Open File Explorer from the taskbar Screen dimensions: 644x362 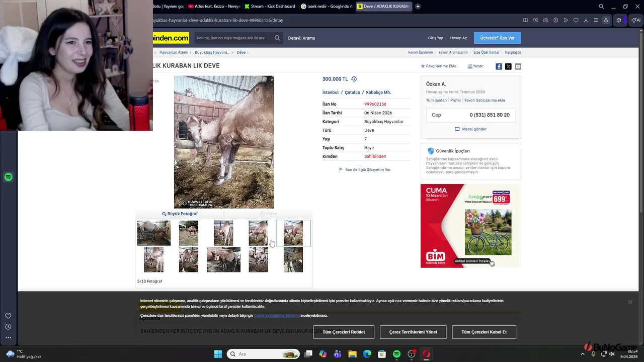[x=352, y=354]
